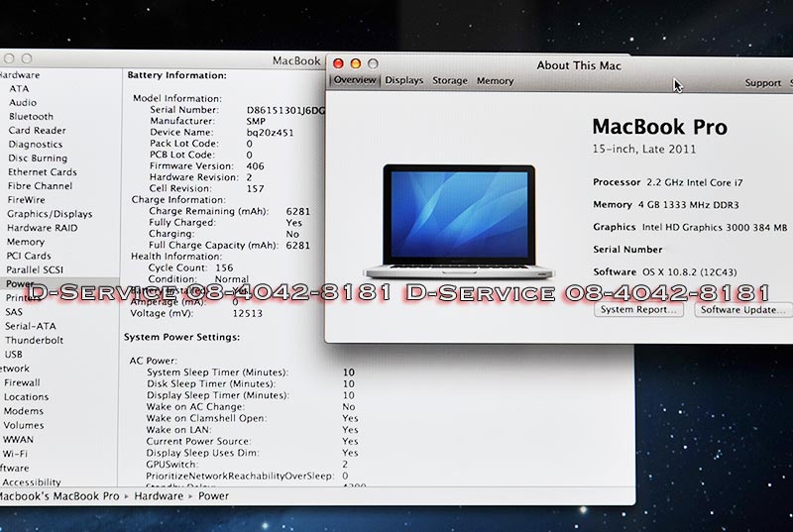The image size is (793, 532).
Task: Zoom the About This Mac window
Action: click(373, 63)
